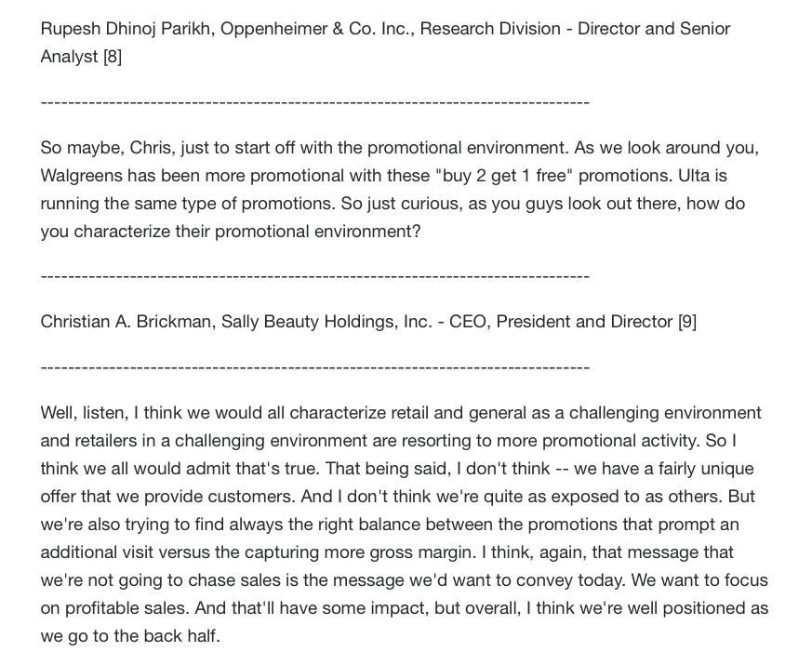Click the reference marker [8]
Viewport: 812px width, 665px height.
(113, 57)
